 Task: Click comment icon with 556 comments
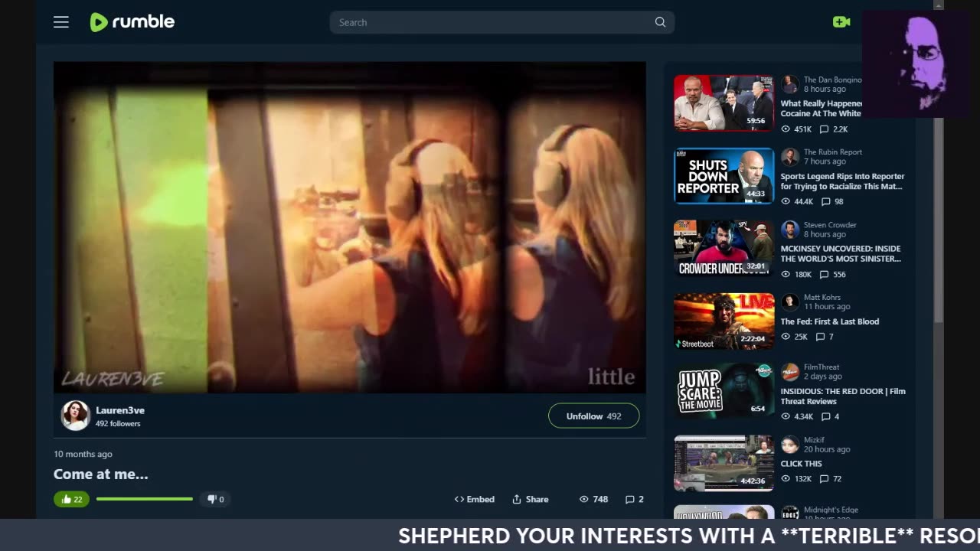tap(825, 274)
